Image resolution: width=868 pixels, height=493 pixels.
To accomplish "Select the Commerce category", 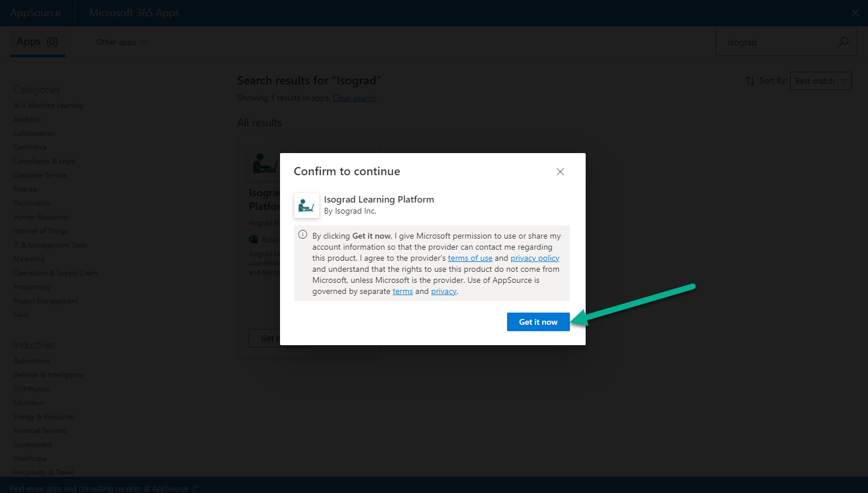I will click(x=30, y=147).
